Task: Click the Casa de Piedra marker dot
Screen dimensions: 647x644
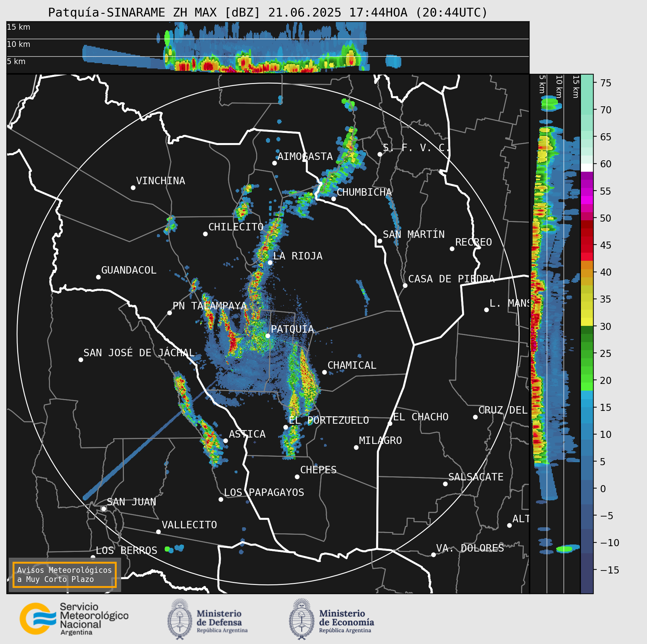Action: [405, 285]
